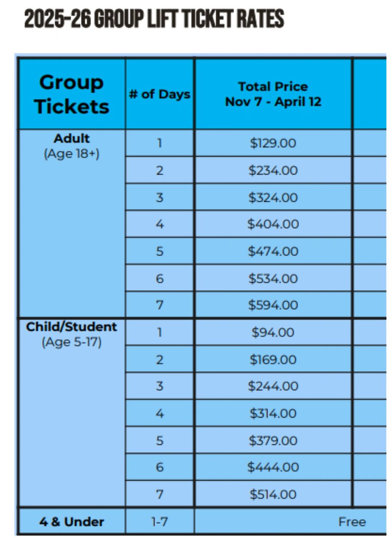Click the 2025-26 Group Lift Ticket Rates title
392x538 pixels.
click(154, 18)
